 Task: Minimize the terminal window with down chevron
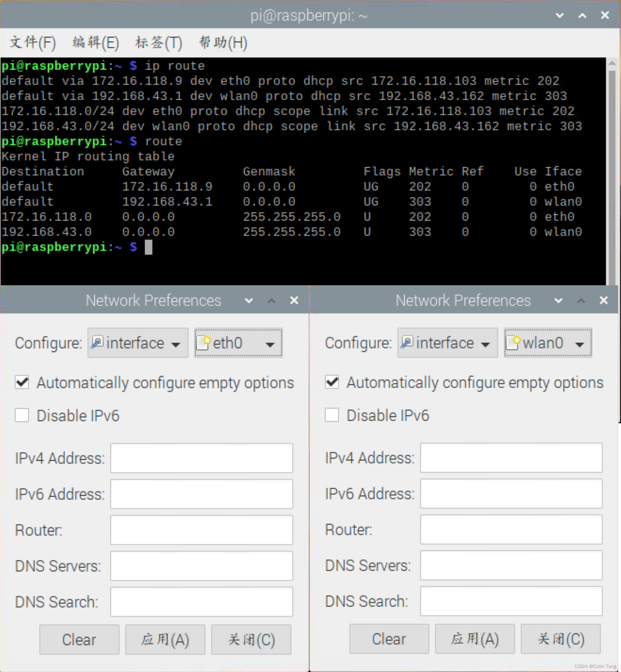pos(559,15)
